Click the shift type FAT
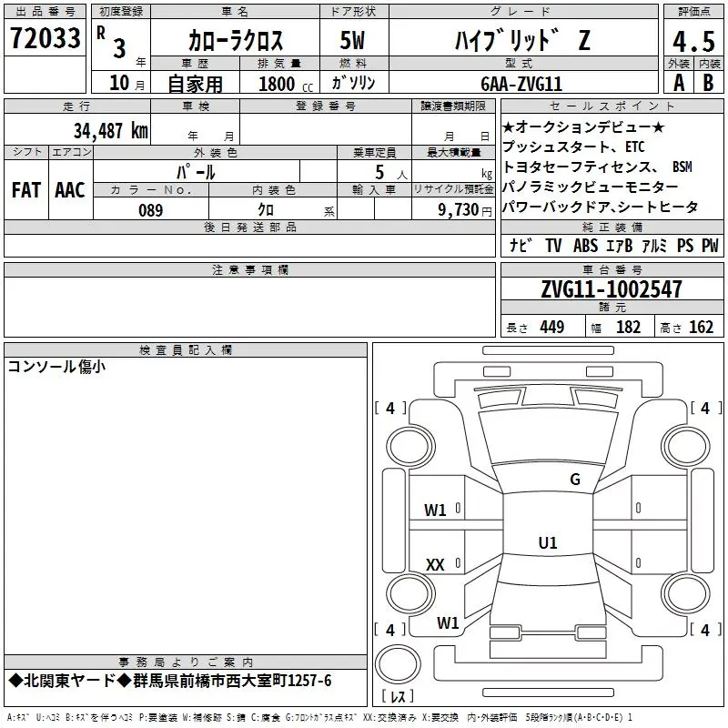Screen dimensions: 728x728 [x=26, y=190]
